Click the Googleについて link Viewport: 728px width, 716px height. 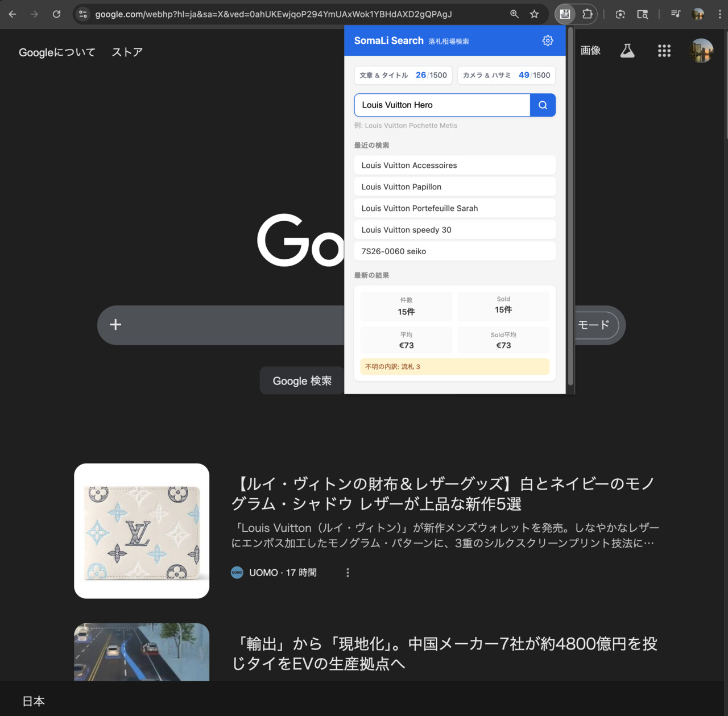pos(57,52)
